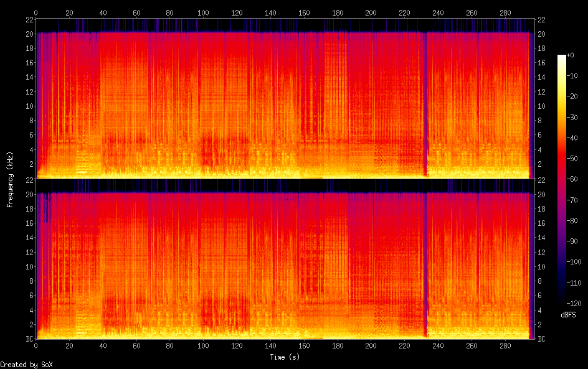Click the silent gap near 232 seconds in the top channel
The height and width of the screenshot is (369, 588).
[x=425, y=100]
